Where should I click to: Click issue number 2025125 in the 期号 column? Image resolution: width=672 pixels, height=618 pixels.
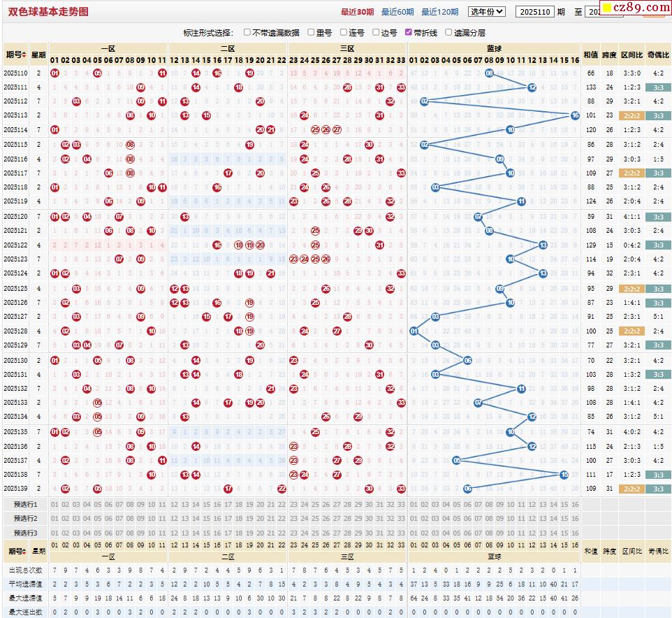click(x=15, y=289)
